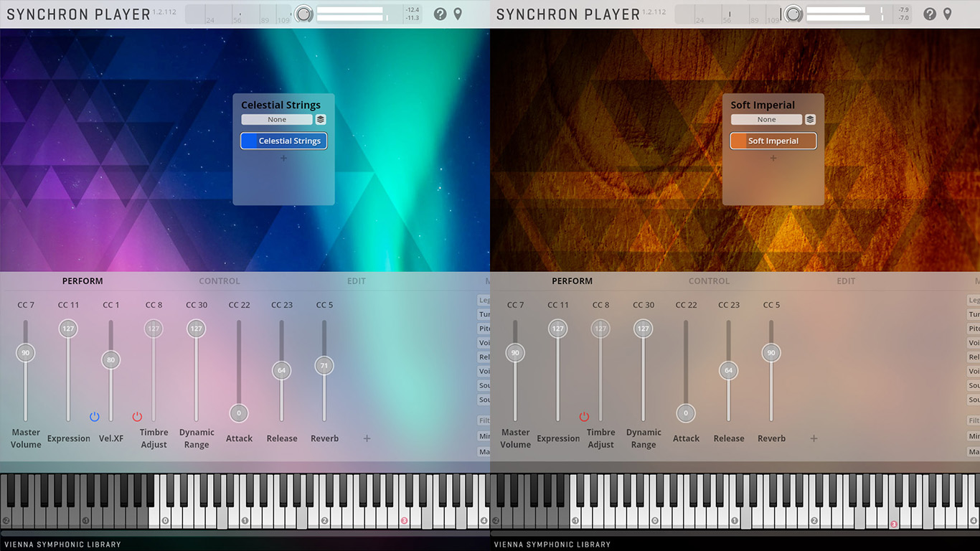Click the -7.9 level readout in the right player
Screen dimensions: 980x551
[x=903, y=10]
